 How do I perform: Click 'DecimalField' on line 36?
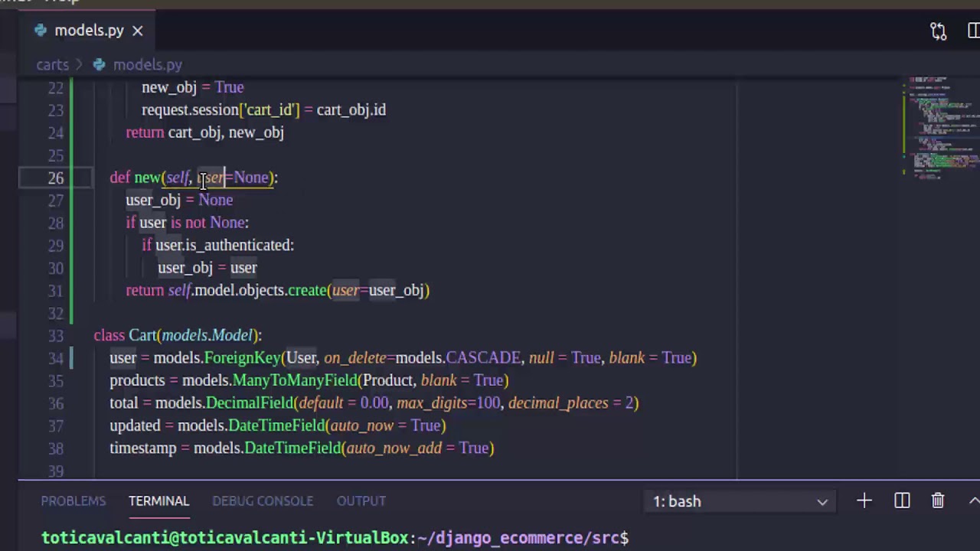click(249, 403)
